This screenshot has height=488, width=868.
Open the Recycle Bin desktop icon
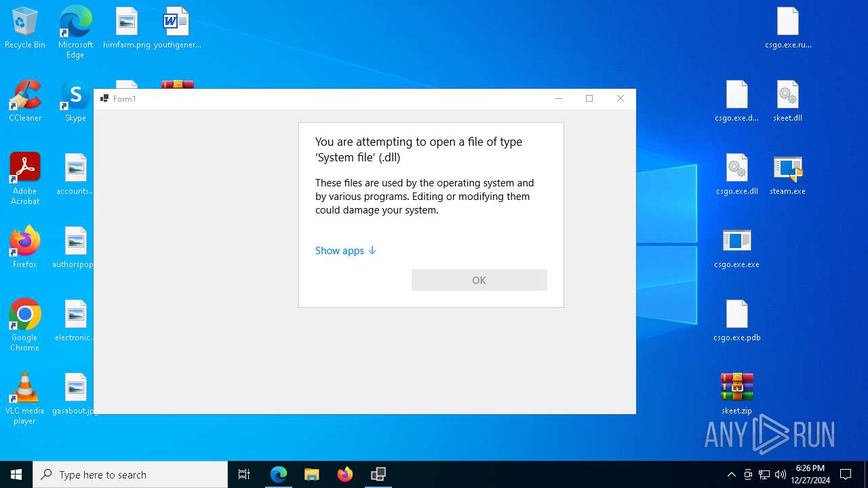coord(25,28)
